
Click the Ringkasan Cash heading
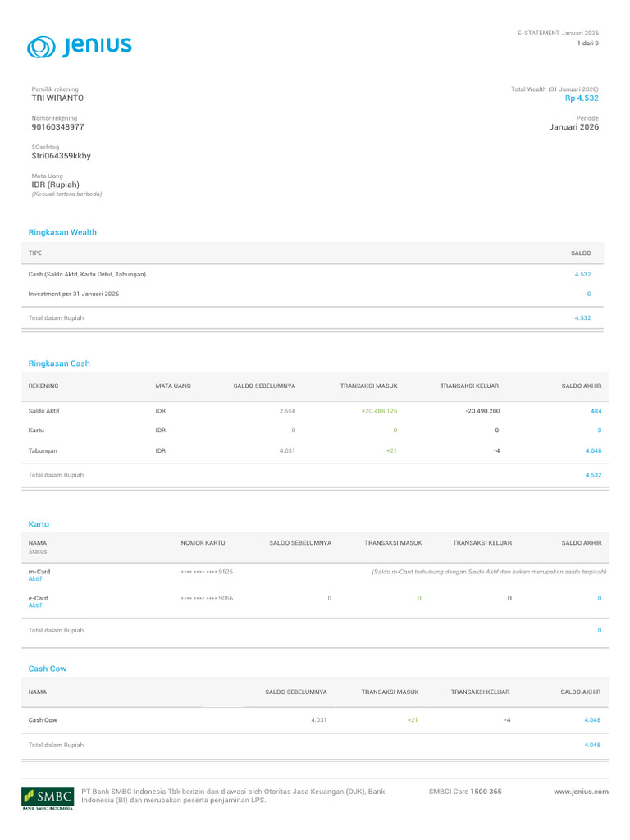(59, 363)
